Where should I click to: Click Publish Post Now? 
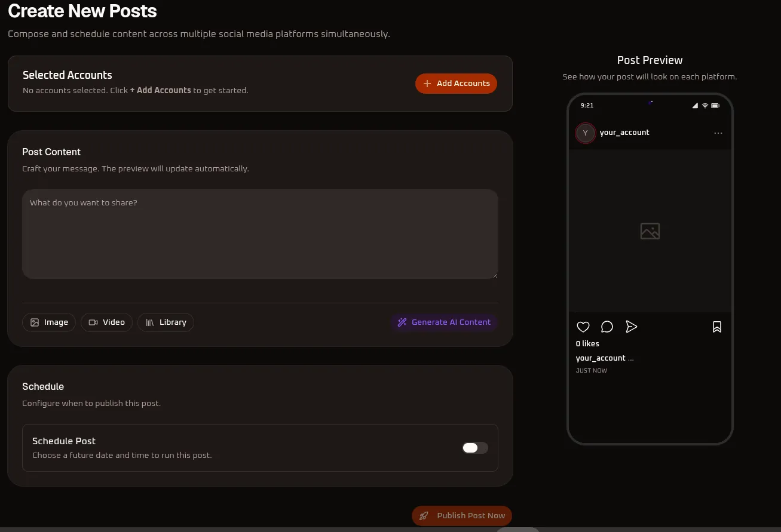[462, 516]
